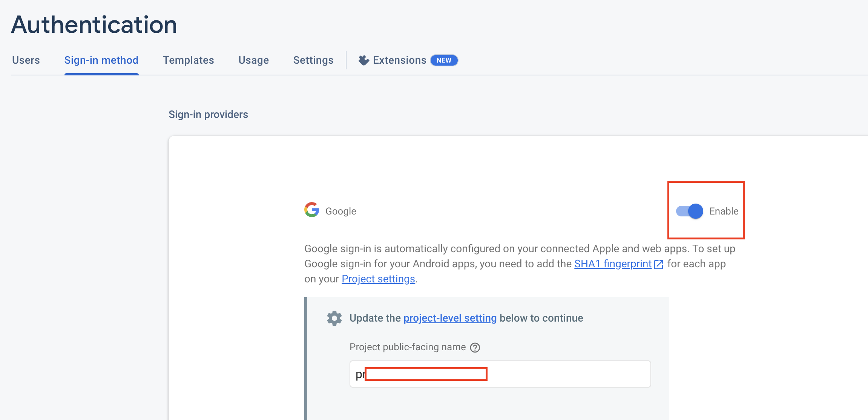The height and width of the screenshot is (420, 868).
Task: Switch to the Users tab
Action: click(26, 60)
